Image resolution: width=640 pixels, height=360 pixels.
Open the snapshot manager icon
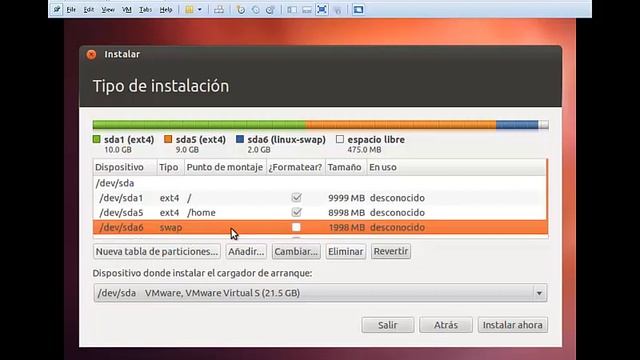270,9
